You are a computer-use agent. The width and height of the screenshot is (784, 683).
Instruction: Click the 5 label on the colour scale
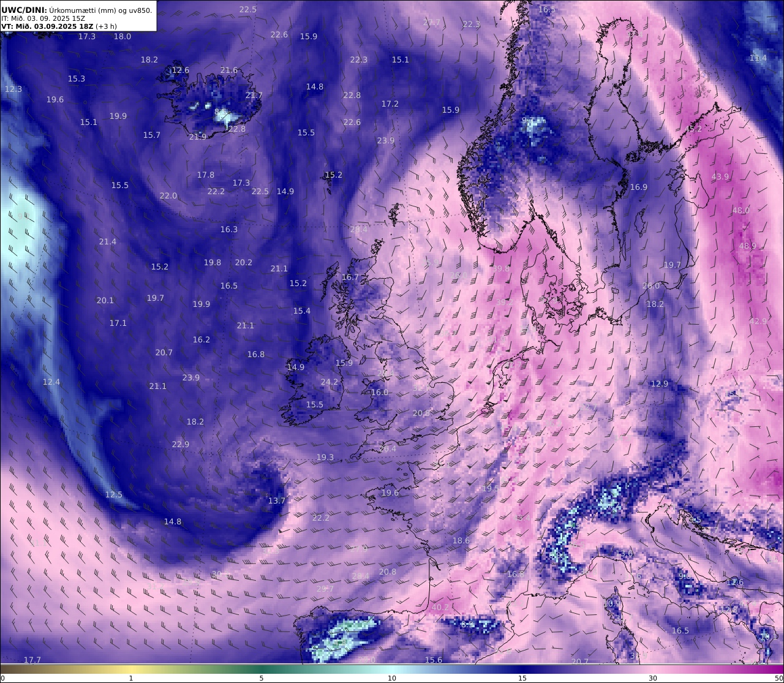[262, 678]
